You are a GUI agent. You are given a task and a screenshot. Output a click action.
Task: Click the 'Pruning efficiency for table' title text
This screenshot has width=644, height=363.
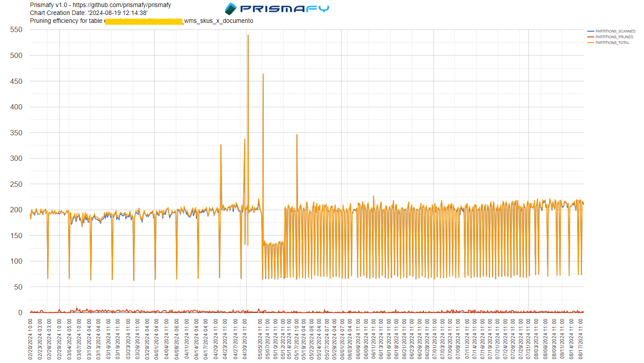66,21
